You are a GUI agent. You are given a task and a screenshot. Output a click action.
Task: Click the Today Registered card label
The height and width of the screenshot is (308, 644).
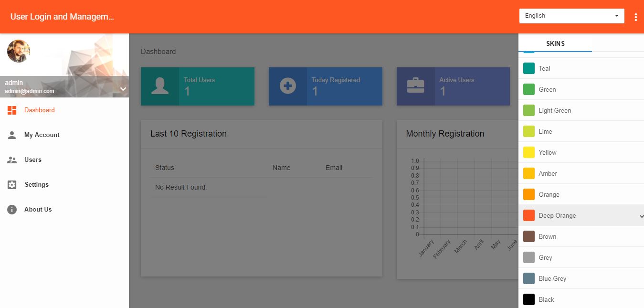pyautogui.click(x=336, y=80)
